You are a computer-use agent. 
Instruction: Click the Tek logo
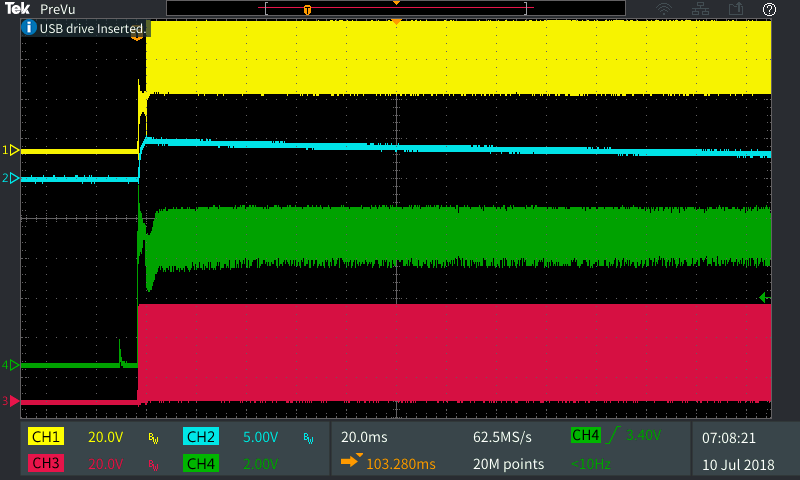18,9
